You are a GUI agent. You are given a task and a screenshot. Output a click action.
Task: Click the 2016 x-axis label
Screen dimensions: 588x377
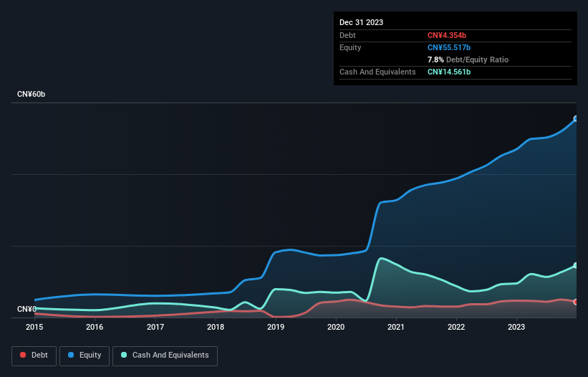(x=95, y=327)
